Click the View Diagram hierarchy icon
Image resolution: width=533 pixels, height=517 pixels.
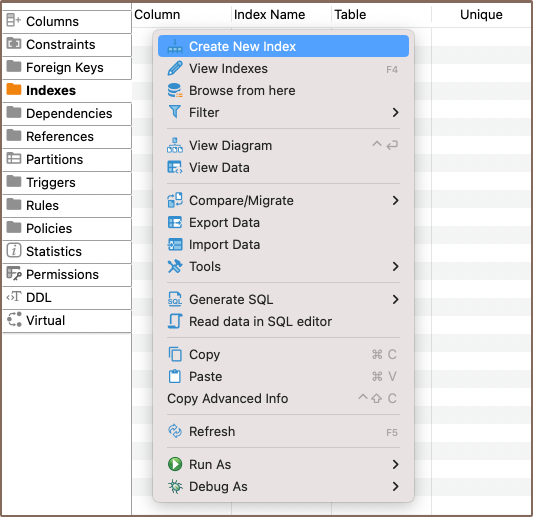[175, 145]
